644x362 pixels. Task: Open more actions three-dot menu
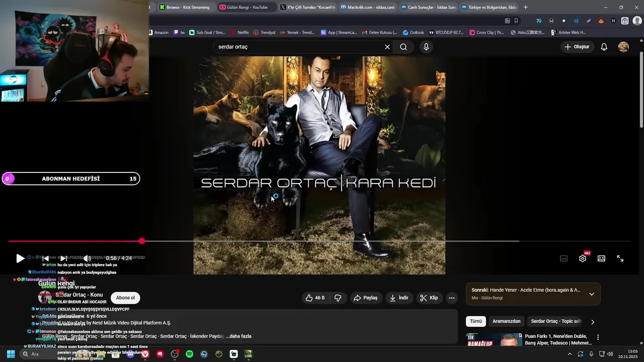point(452,298)
